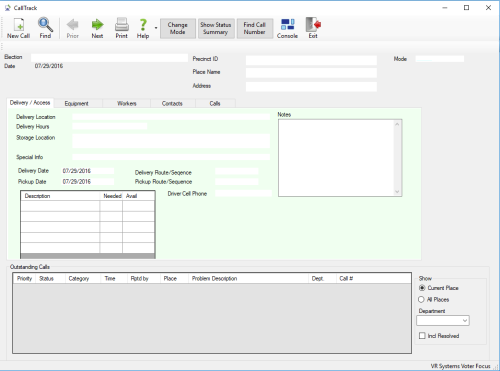Advance with the green Next arrow
The height and width of the screenshot is (371, 500).
pos(97,28)
